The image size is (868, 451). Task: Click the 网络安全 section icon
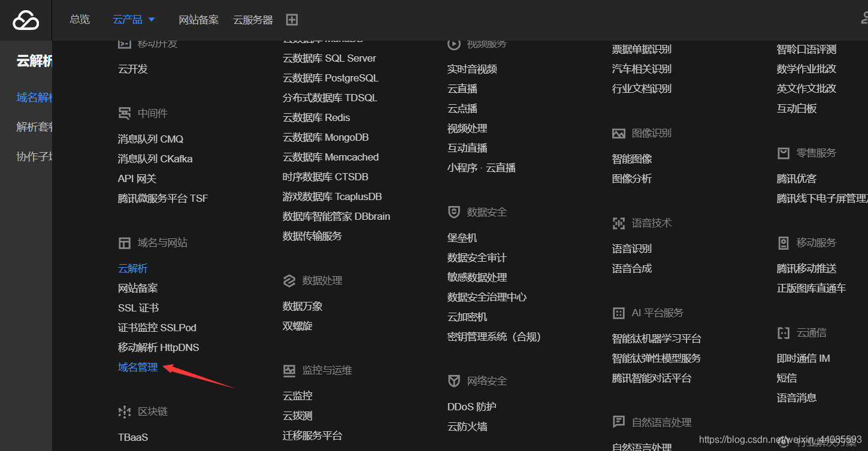[453, 380]
